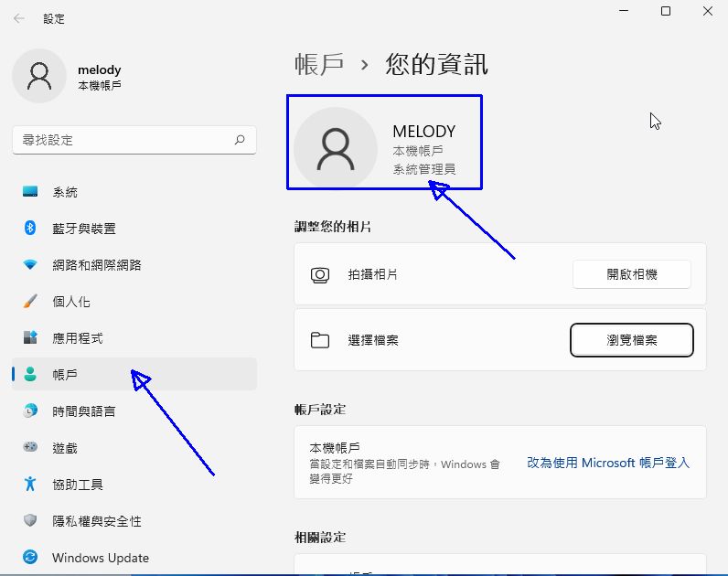Click the 應用程式 apps icon
This screenshot has height=576, width=728.
pyautogui.click(x=30, y=338)
